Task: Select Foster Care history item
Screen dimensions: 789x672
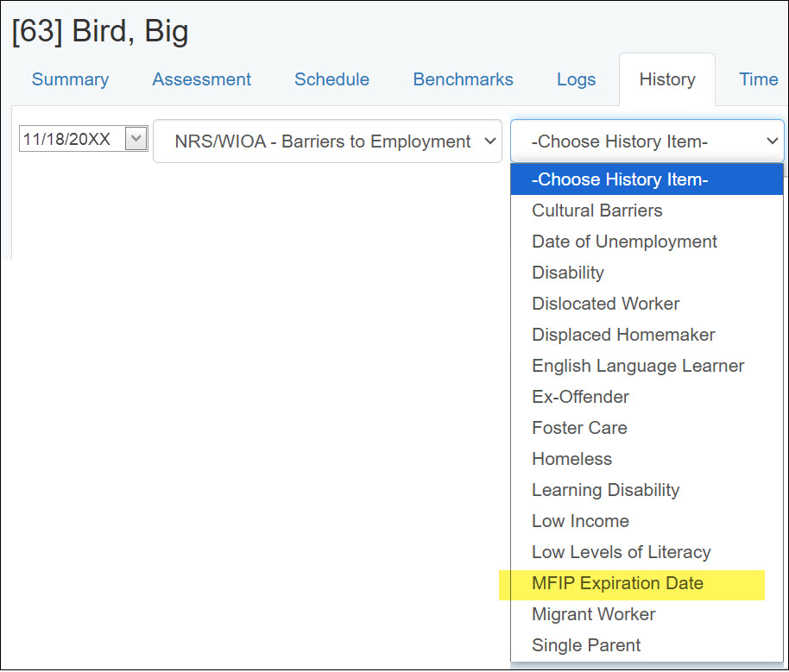Action: [x=579, y=428]
